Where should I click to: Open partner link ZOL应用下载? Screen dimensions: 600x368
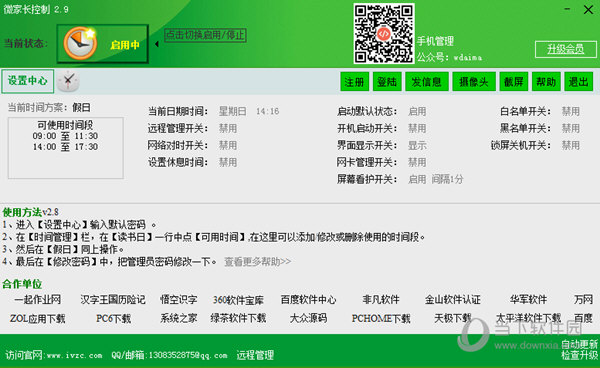click(38, 319)
